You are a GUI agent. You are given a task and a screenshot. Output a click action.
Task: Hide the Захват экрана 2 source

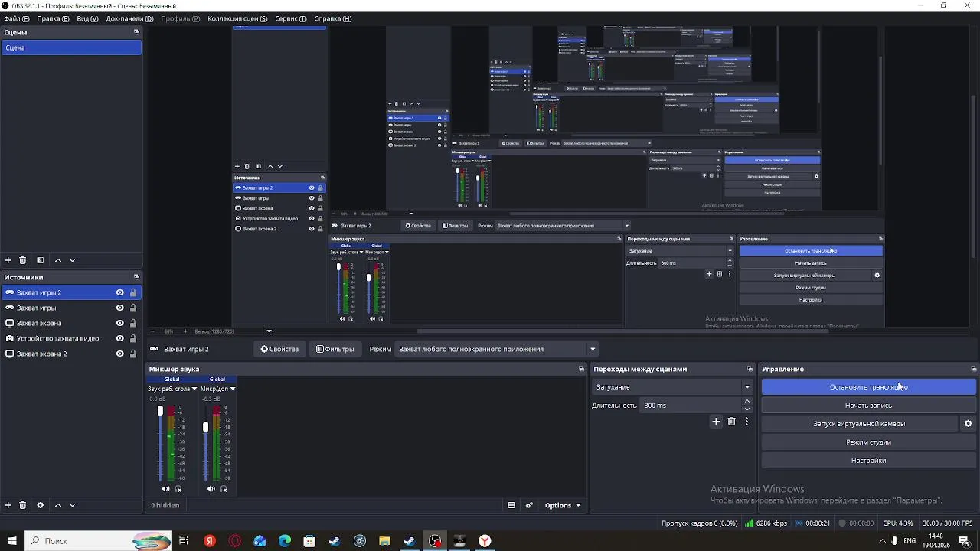pos(119,354)
